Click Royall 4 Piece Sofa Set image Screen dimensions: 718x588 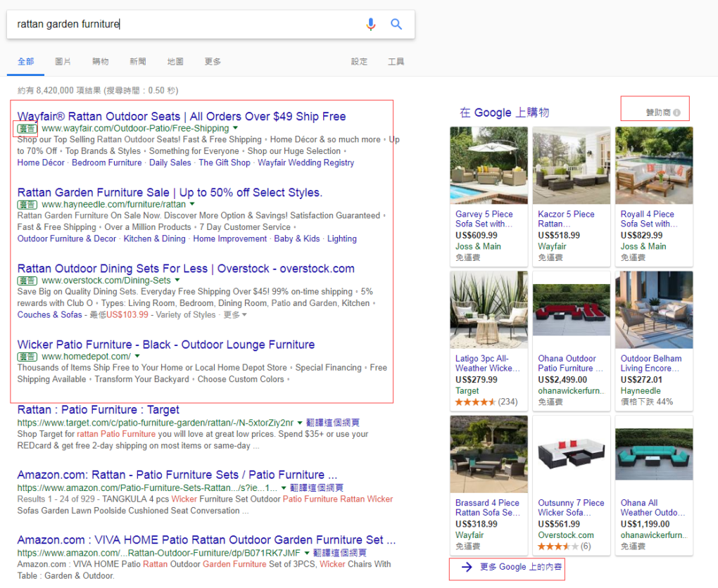pyautogui.click(x=654, y=165)
